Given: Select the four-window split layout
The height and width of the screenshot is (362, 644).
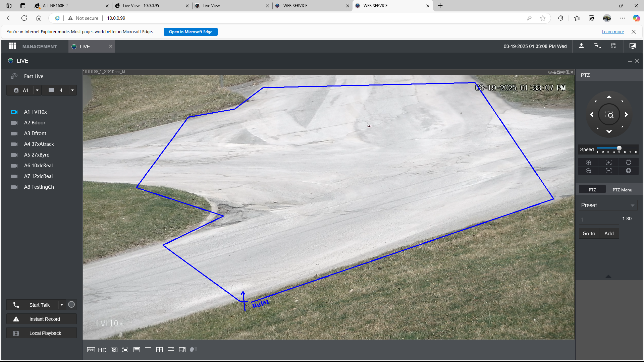Looking at the screenshot, I should click(159, 350).
